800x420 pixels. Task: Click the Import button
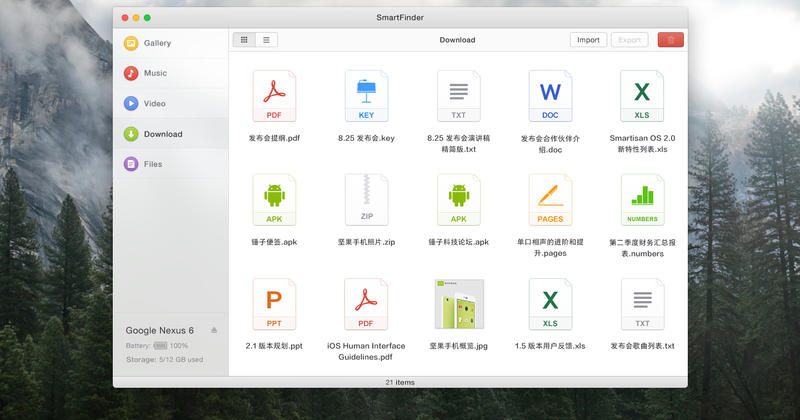coord(588,40)
